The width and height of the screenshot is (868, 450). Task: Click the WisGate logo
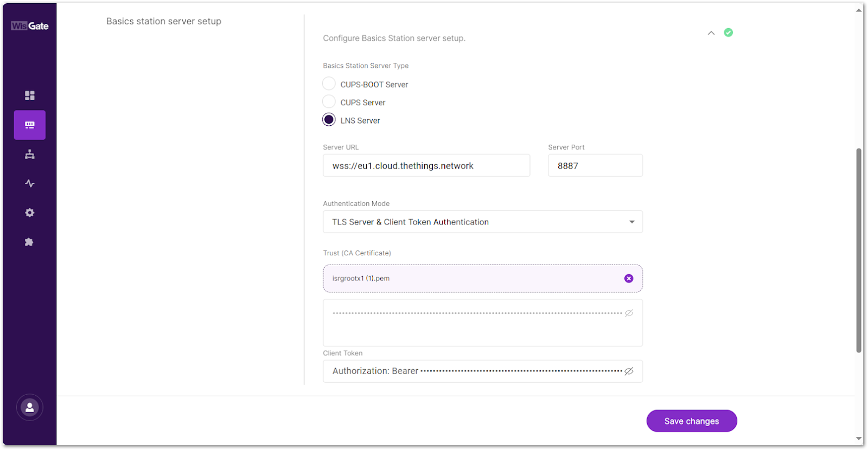[x=30, y=26]
